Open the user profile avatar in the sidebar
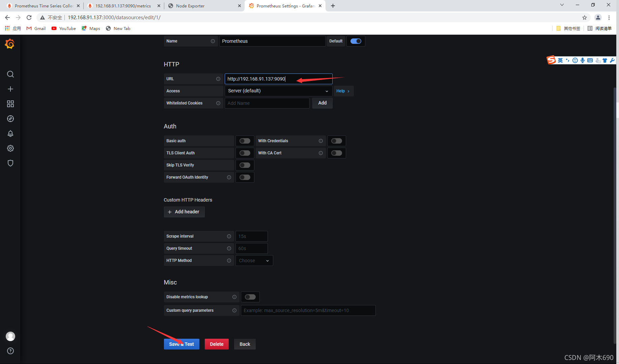Image resolution: width=619 pixels, height=364 pixels. point(10,336)
